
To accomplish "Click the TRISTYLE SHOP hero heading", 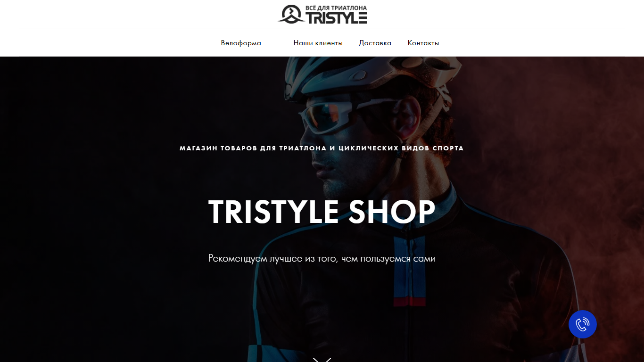I will (322, 212).
